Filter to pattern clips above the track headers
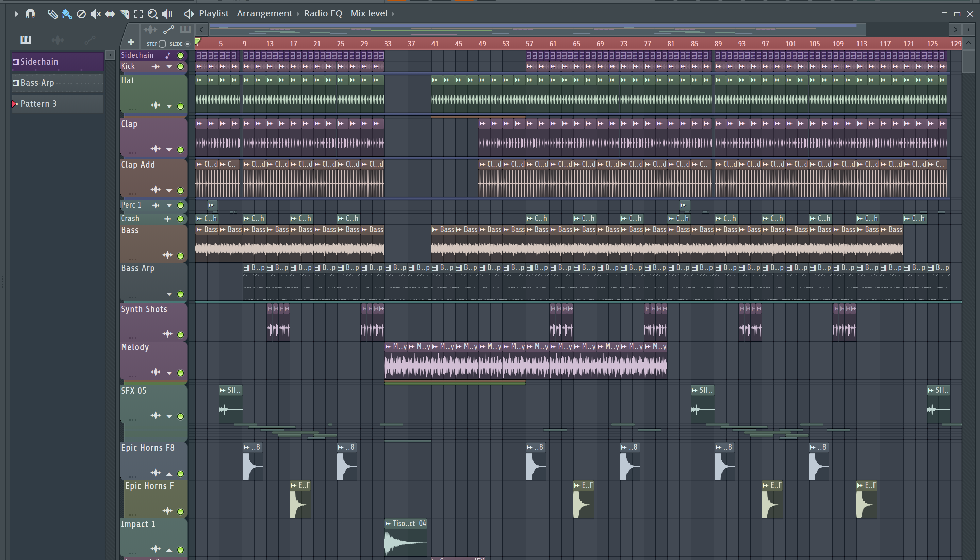This screenshot has height=560, width=980. [x=185, y=30]
